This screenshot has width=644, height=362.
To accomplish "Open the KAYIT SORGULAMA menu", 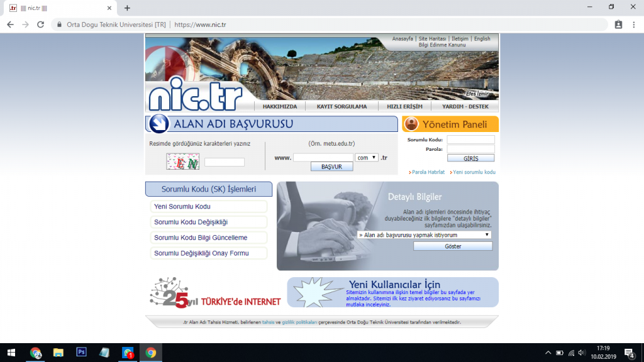I will (x=341, y=107).
